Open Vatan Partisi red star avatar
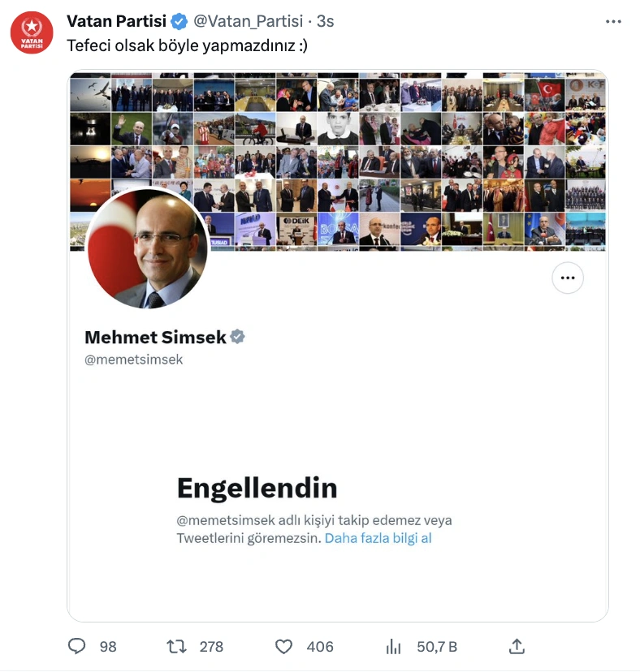Image resolution: width=640 pixels, height=672 pixels. (32, 33)
